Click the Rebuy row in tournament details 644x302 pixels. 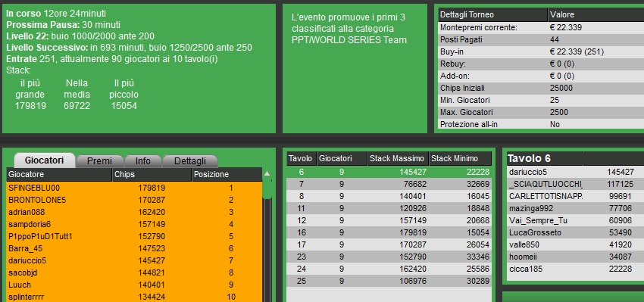[x=541, y=64]
